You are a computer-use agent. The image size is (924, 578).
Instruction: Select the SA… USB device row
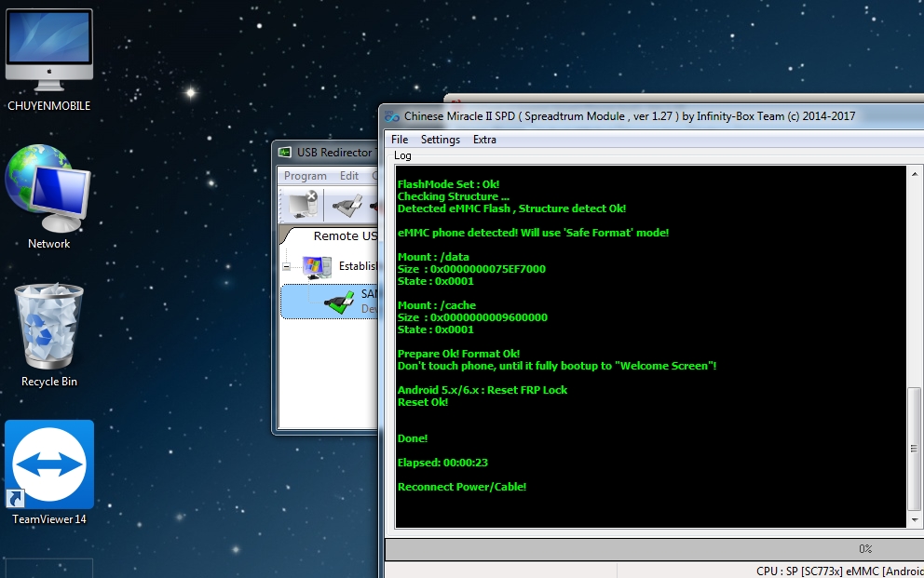tap(330, 302)
